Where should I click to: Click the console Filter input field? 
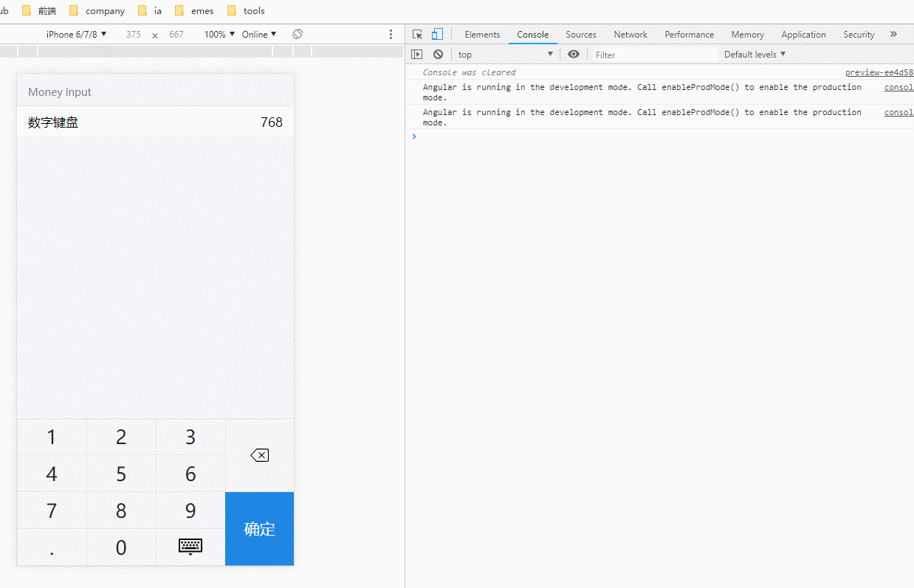(x=650, y=54)
